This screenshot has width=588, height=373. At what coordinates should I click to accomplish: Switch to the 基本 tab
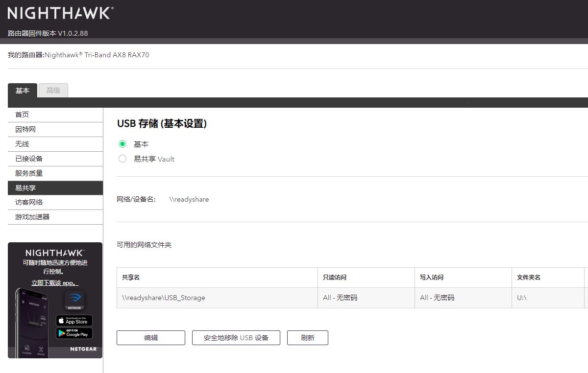point(23,91)
